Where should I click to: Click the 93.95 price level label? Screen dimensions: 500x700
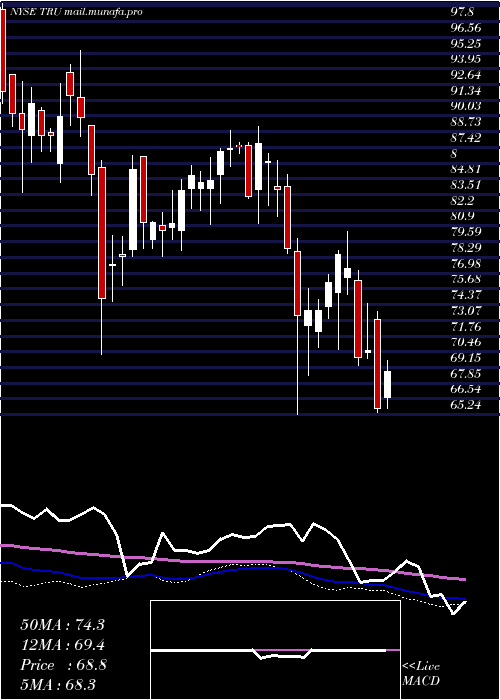pyautogui.click(x=466, y=59)
